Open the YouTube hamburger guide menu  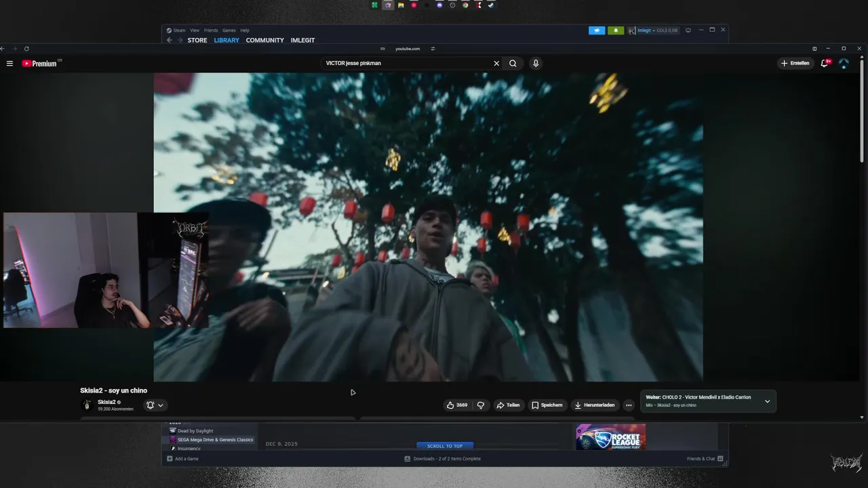(9, 63)
